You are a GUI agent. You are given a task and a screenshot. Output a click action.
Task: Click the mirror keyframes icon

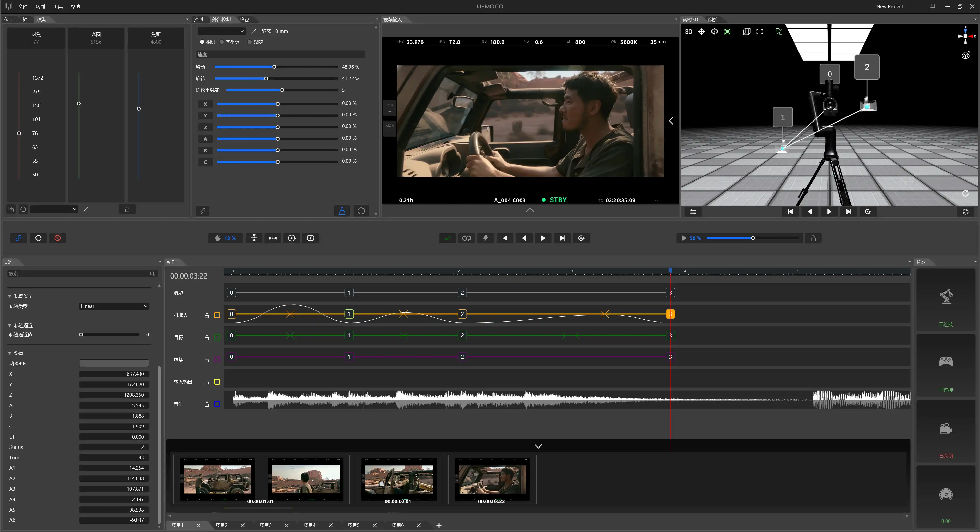coord(273,238)
